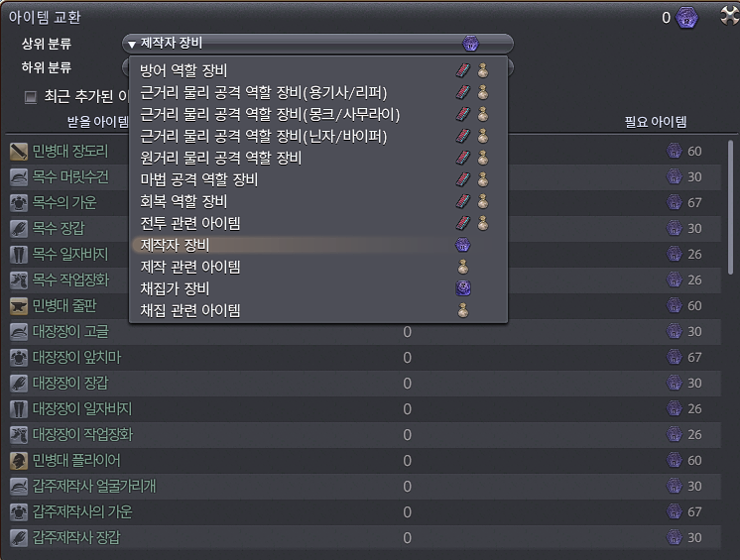Click the 목수 일자바지 pants icon
Screen dimensions: 740x560
pos(19,255)
